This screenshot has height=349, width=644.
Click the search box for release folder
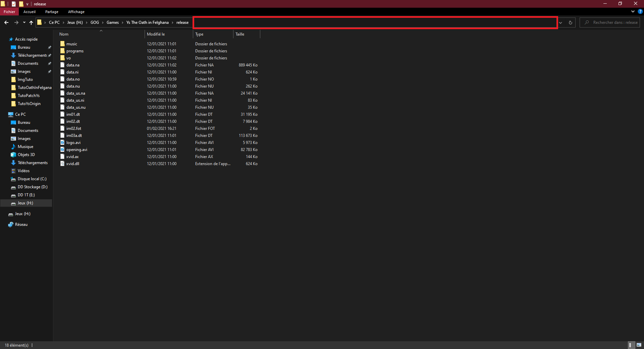tap(612, 22)
